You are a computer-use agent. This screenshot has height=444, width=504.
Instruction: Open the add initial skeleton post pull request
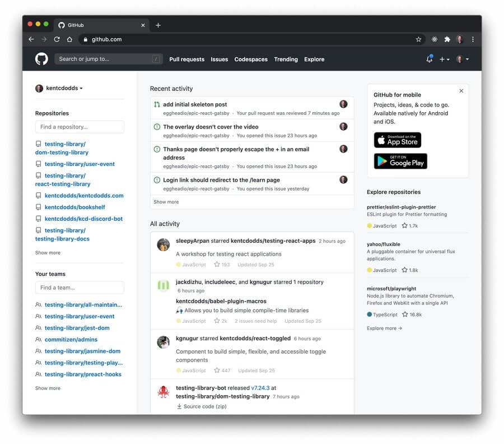[x=195, y=105]
